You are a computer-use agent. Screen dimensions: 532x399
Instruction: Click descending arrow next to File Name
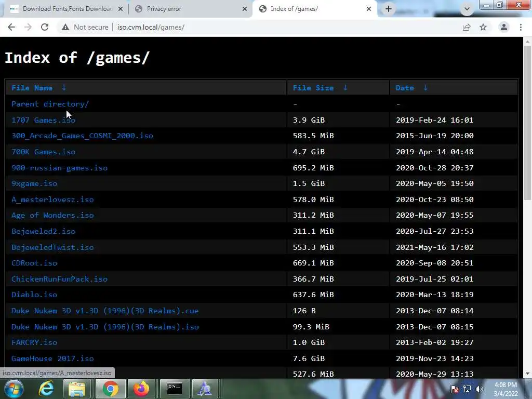(64, 88)
